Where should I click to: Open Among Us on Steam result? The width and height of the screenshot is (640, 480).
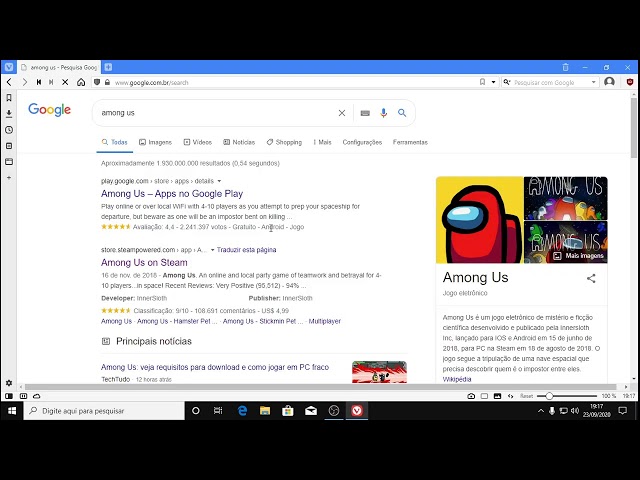pyautogui.click(x=144, y=262)
